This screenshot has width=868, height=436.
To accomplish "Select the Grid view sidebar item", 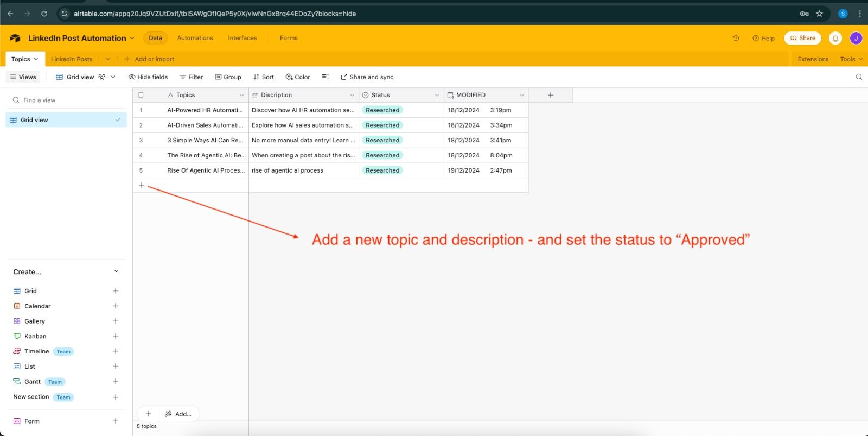I will coord(66,120).
